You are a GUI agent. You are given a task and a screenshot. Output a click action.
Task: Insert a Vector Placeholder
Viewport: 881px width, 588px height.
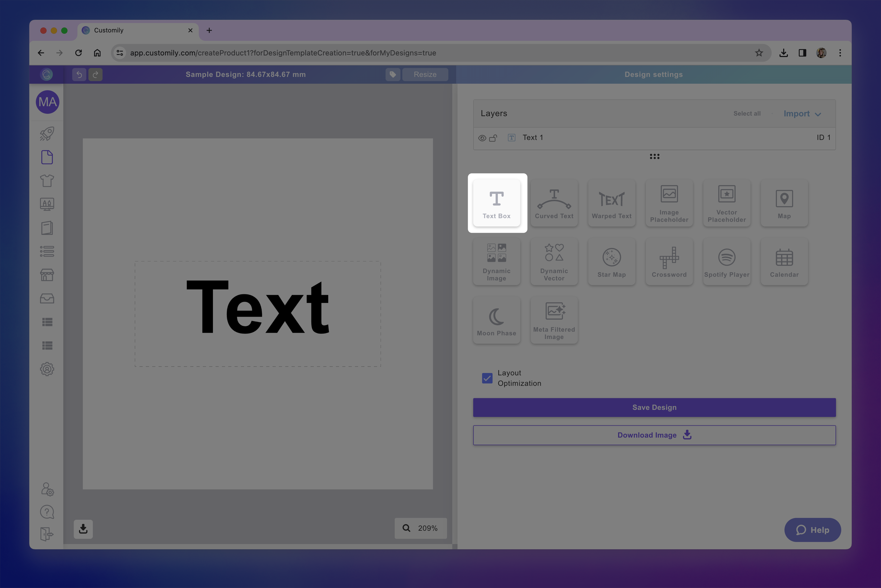coord(726,203)
